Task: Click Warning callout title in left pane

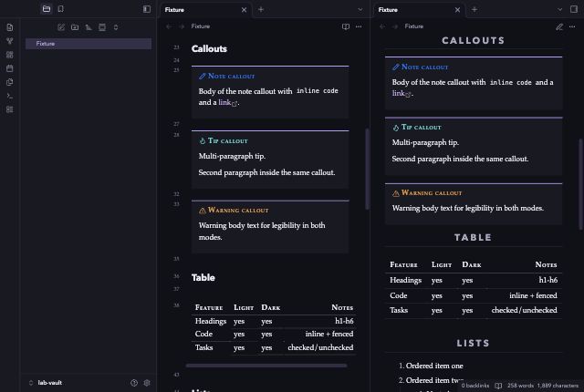Action: [x=238, y=211]
